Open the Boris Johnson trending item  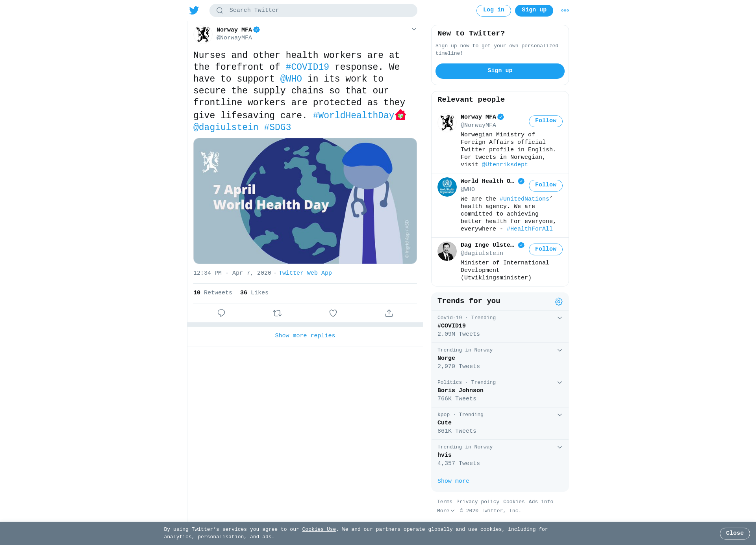coord(500,391)
